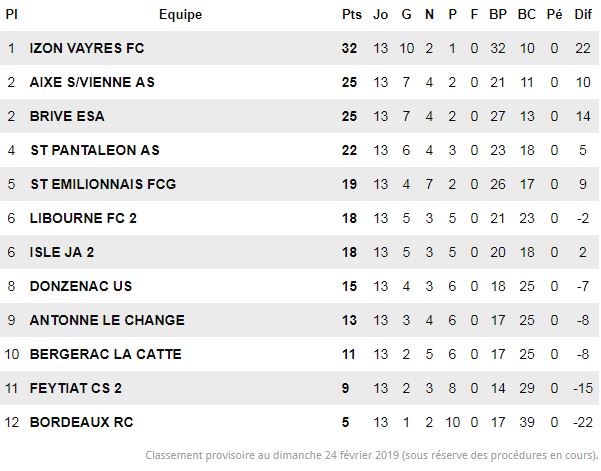Click the 32 points value for Izon Vayres

(x=349, y=48)
